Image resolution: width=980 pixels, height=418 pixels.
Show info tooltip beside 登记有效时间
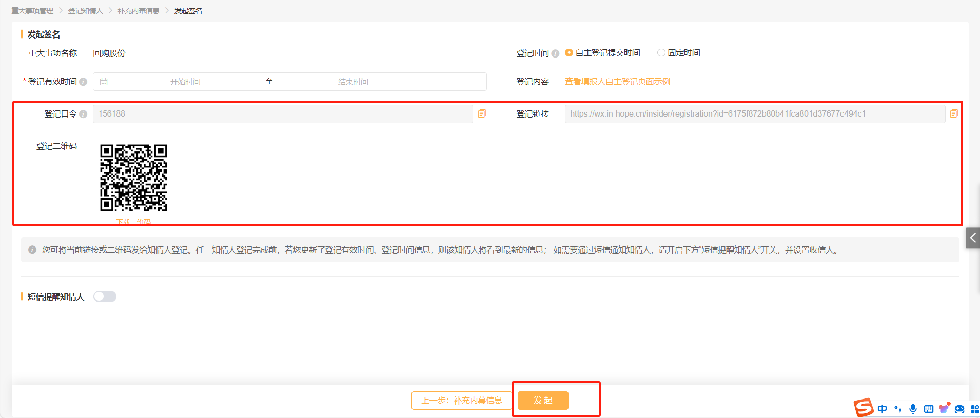83,82
